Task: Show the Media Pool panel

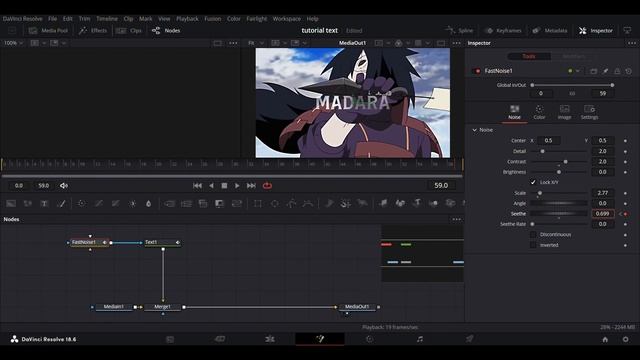Action: point(48,31)
